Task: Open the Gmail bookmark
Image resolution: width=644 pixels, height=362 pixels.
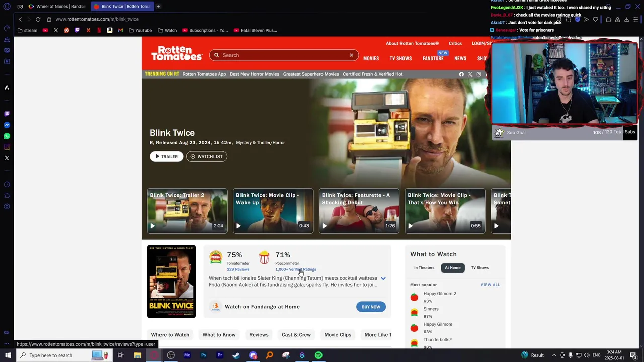Action: [120, 30]
